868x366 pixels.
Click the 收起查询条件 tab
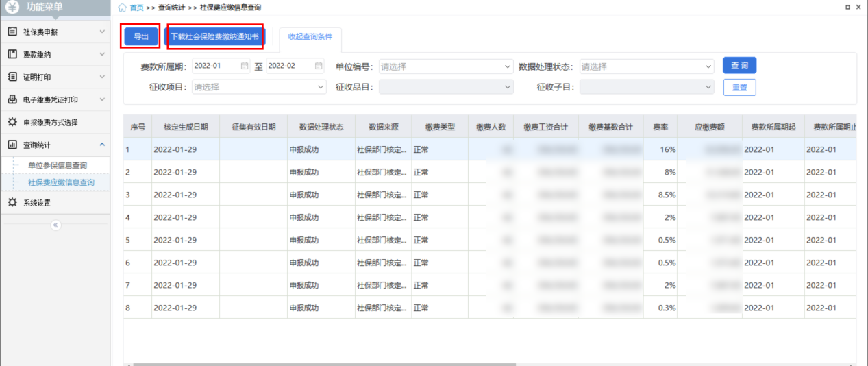point(310,37)
